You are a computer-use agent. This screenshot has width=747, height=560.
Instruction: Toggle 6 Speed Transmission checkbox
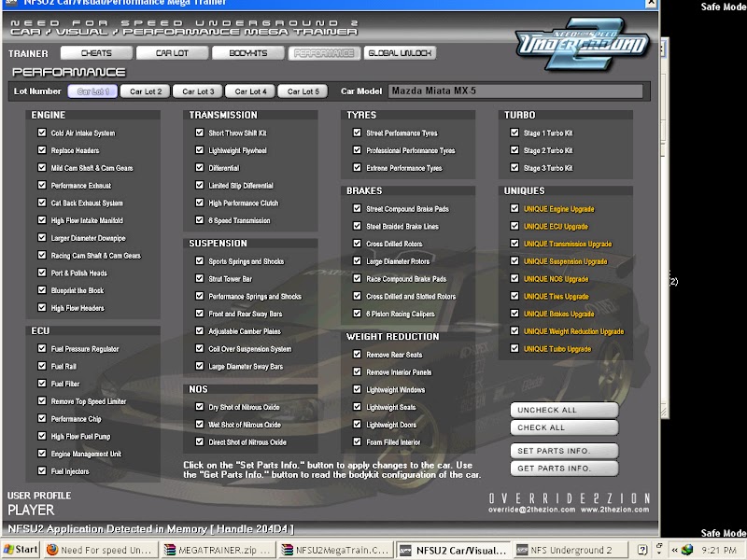click(x=200, y=220)
